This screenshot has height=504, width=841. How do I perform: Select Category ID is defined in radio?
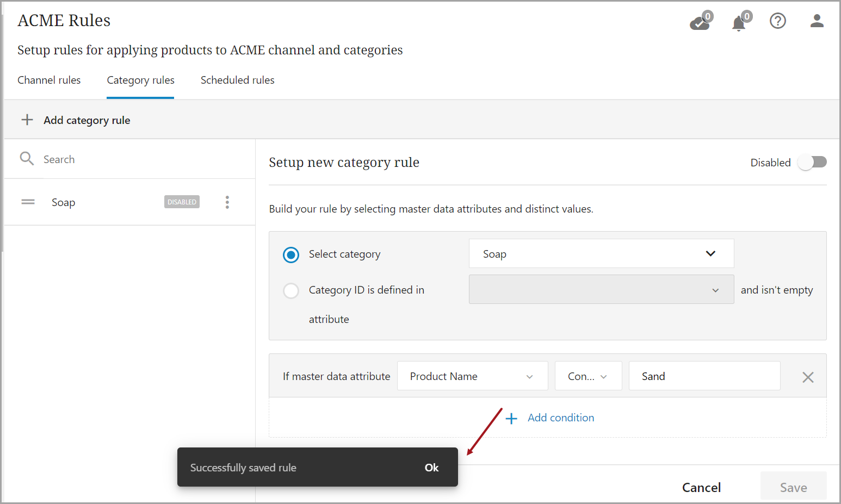tap(291, 290)
